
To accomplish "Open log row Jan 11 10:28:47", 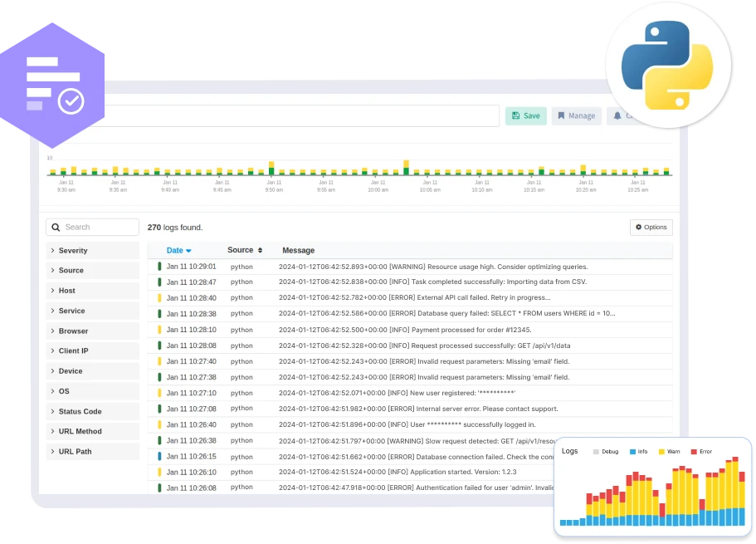I will tap(410, 282).
